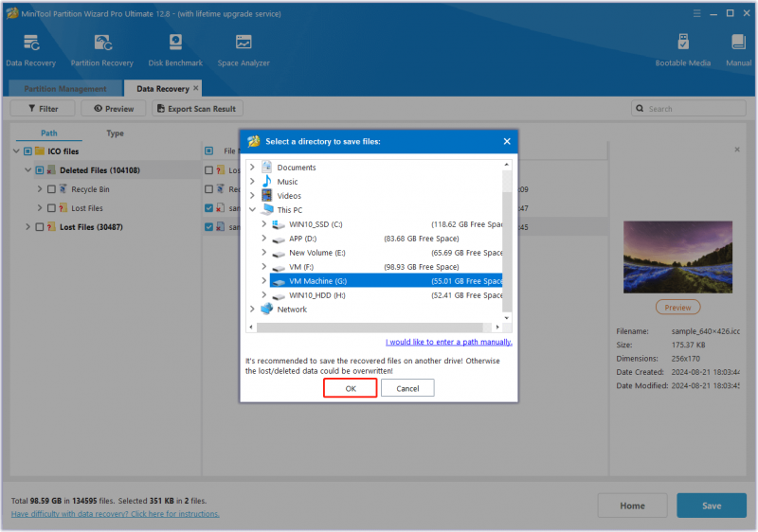
Task: Expand the WIN10_SSD (C:) drive node
Action: point(264,224)
